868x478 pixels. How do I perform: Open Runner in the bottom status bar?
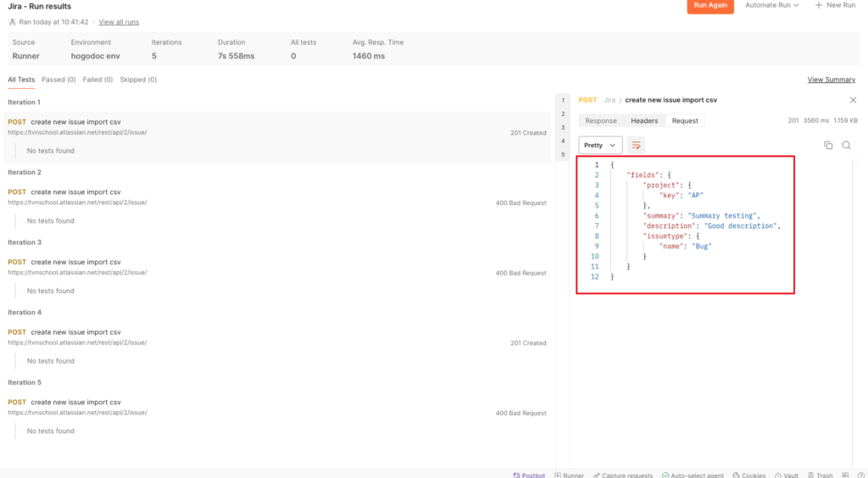[569, 475]
